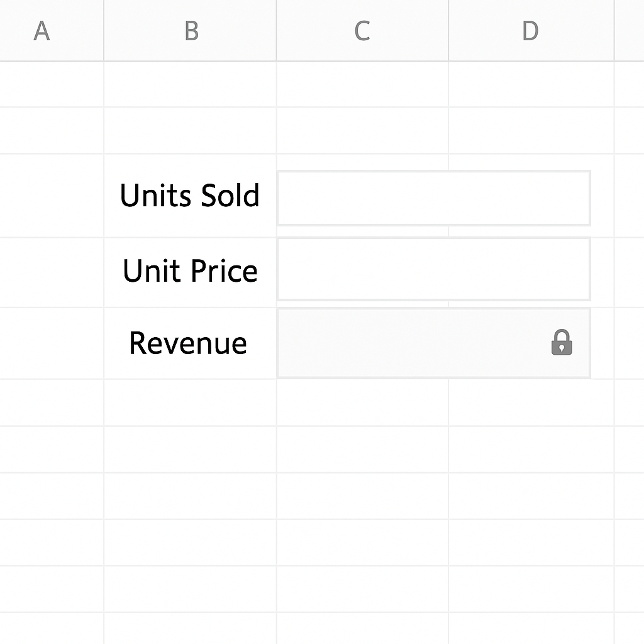Select column D header
Screen dimensions: 644x644
tap(531, 30)
